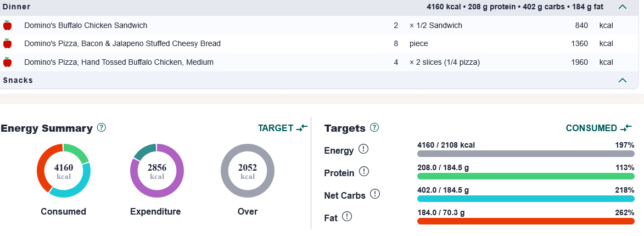Click the apple icon beside Buffalo Chicken Sandwich

pyautogui.click(x=7, y=25)
